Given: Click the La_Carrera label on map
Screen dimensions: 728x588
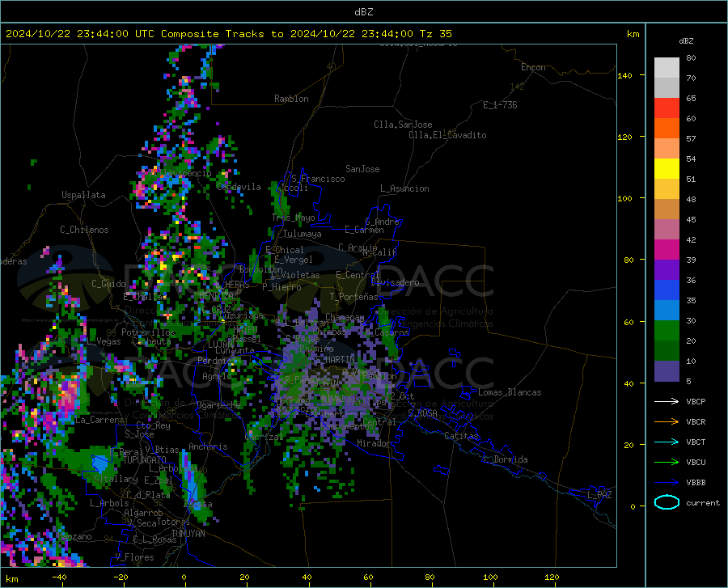Looking at the screenshot, I should [x=99, y=420].
